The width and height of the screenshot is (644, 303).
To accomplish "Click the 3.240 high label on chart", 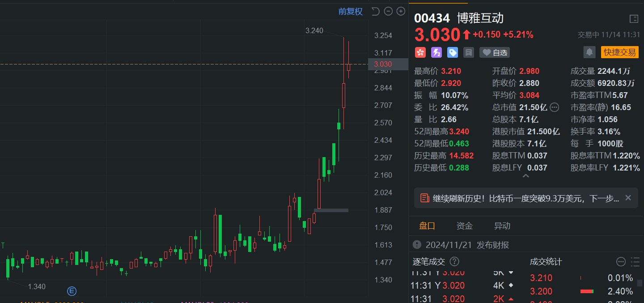I will [314, 30].
